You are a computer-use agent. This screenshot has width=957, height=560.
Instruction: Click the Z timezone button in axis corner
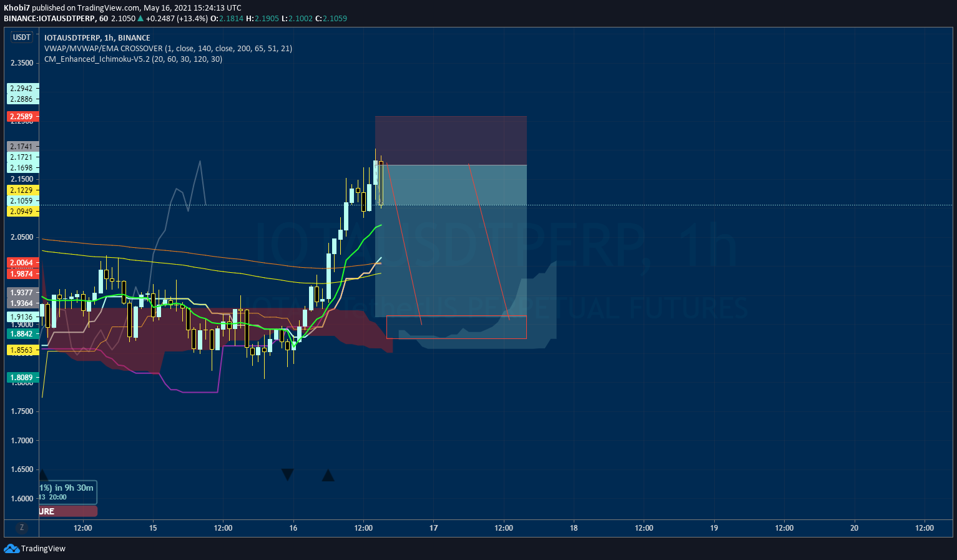(x=22, y=528)
